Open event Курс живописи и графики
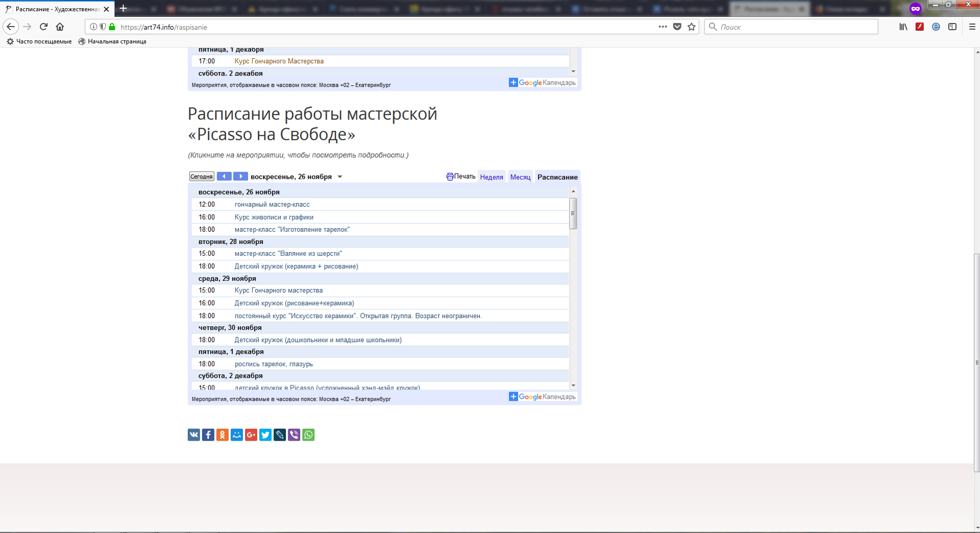The image size is (980, 533). pos(274,217)
